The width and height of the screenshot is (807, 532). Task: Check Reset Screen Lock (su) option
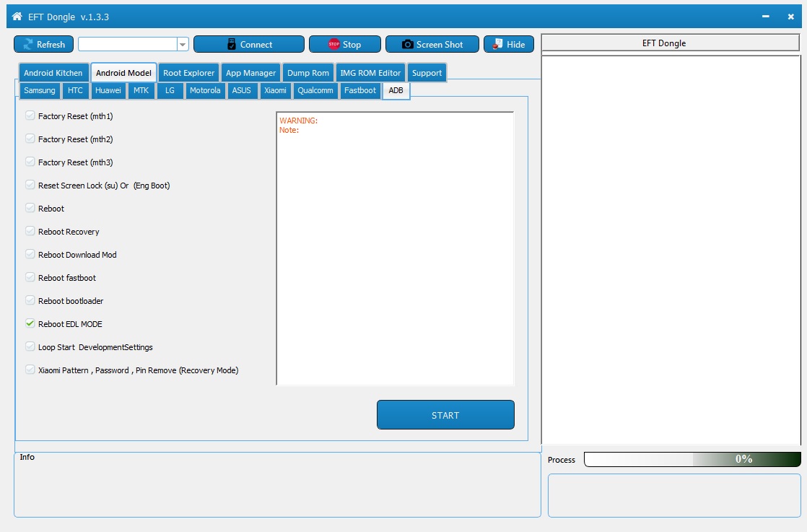pyautogui.click(x=30, y=186)
